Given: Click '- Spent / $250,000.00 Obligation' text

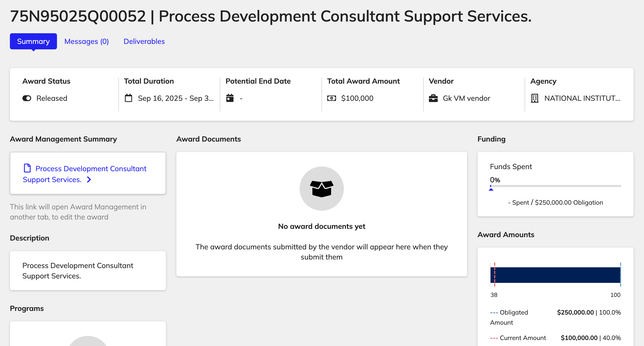Looking at the screenshot, I should pyautogui.click(x=555, y=203).
